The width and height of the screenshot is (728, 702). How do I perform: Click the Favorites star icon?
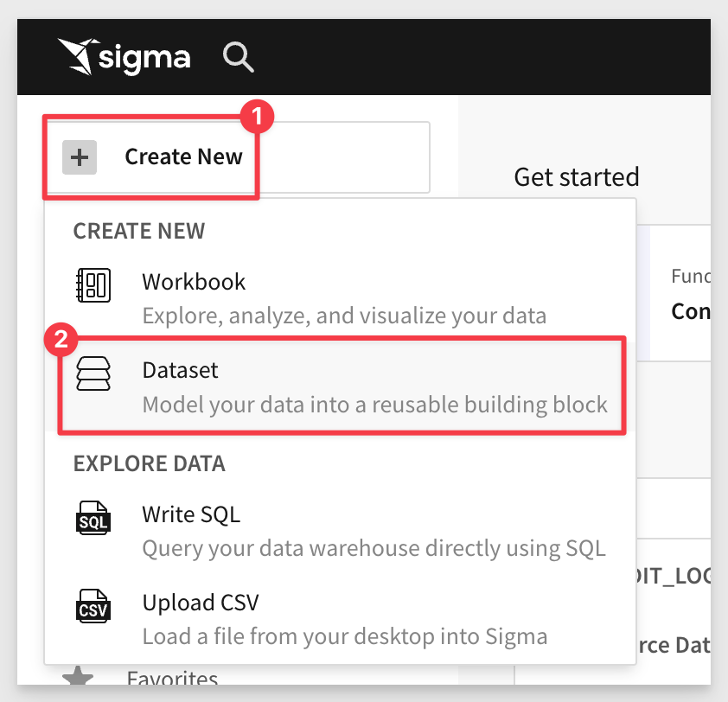point(78,675)
